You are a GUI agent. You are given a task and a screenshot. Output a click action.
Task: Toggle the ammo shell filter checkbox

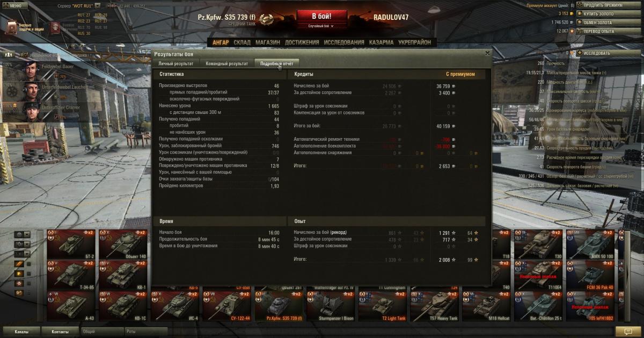(29, 263)
